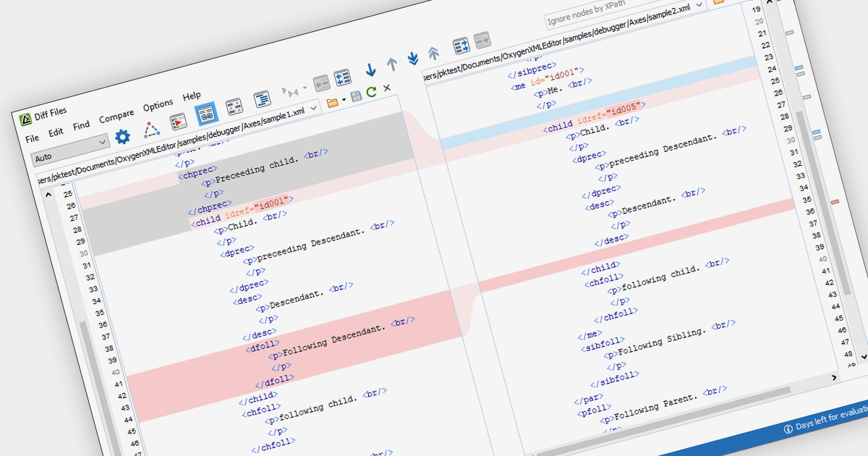Click the Diff Files application icon
Viewport: 868px width, 456px height.
[25, 119]
